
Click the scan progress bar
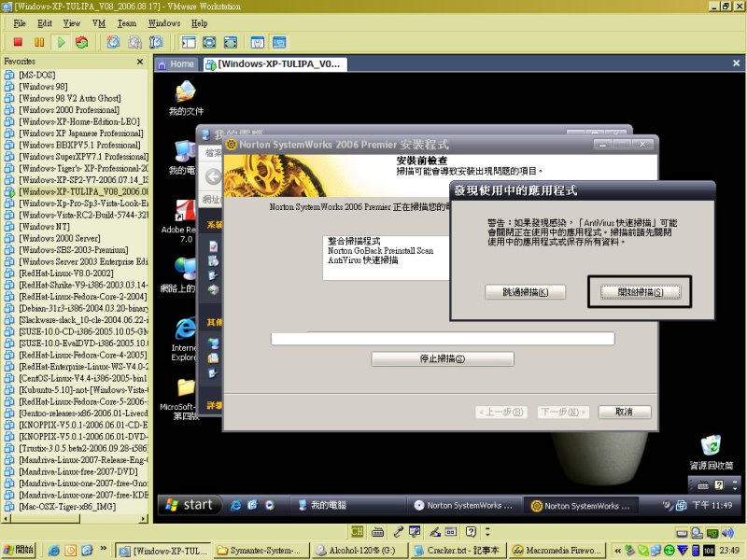coord(443,339)
